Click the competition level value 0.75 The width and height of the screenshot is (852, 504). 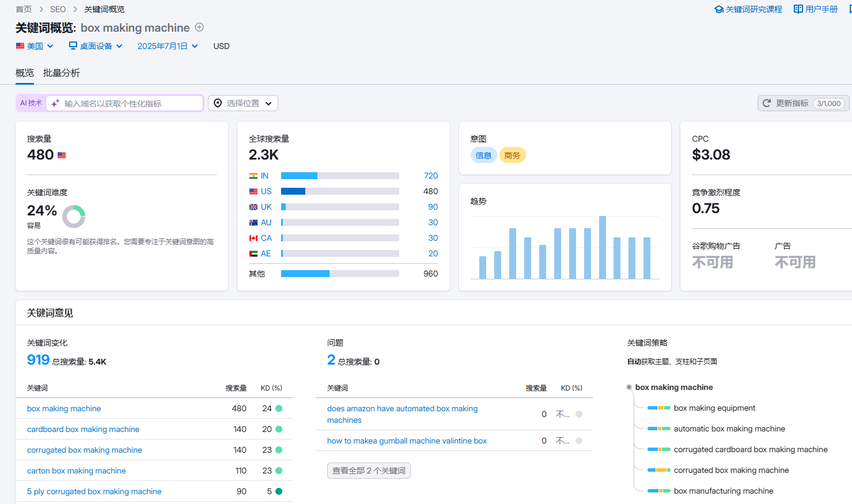coord(706,209)
